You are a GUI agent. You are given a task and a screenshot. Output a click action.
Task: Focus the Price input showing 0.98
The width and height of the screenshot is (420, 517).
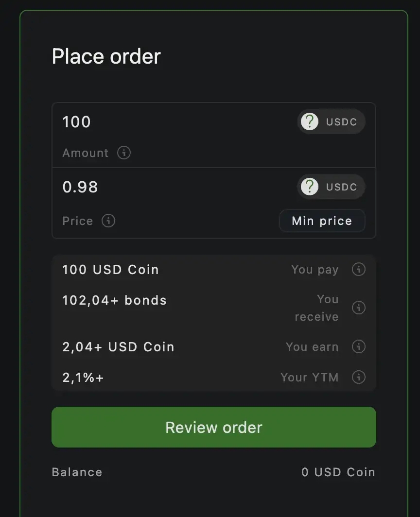tap(170, 187)
